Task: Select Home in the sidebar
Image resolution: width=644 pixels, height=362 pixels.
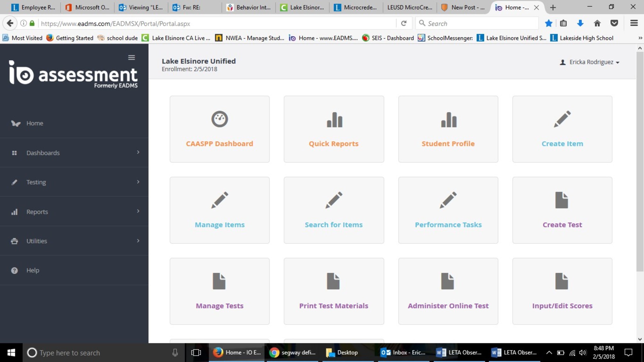Action: pos(35,123)
